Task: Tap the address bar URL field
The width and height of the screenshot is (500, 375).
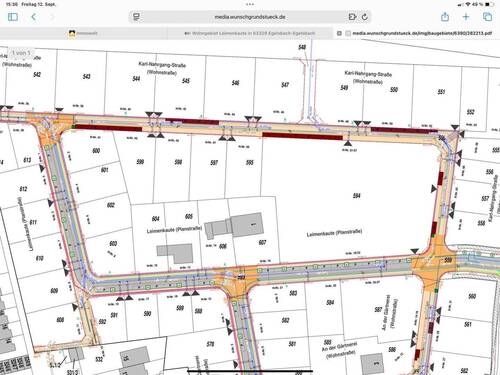Action: [x=250, y=17]
